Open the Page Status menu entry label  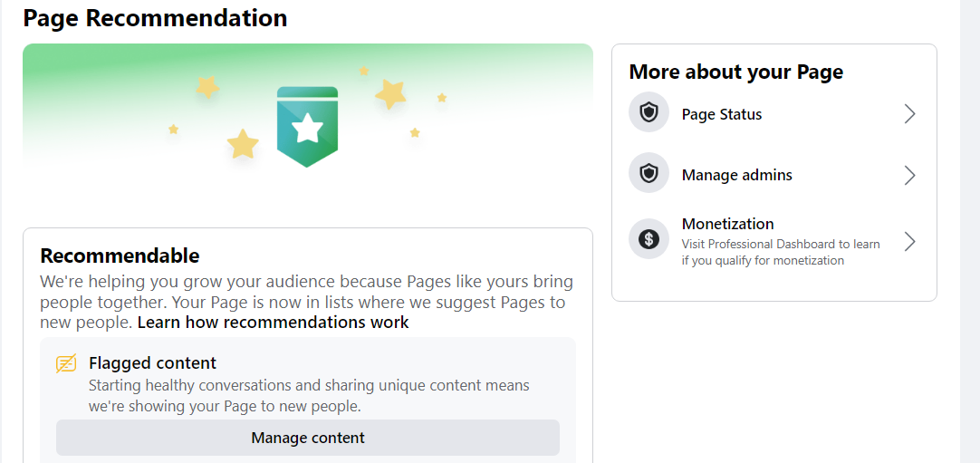point(721,114)
